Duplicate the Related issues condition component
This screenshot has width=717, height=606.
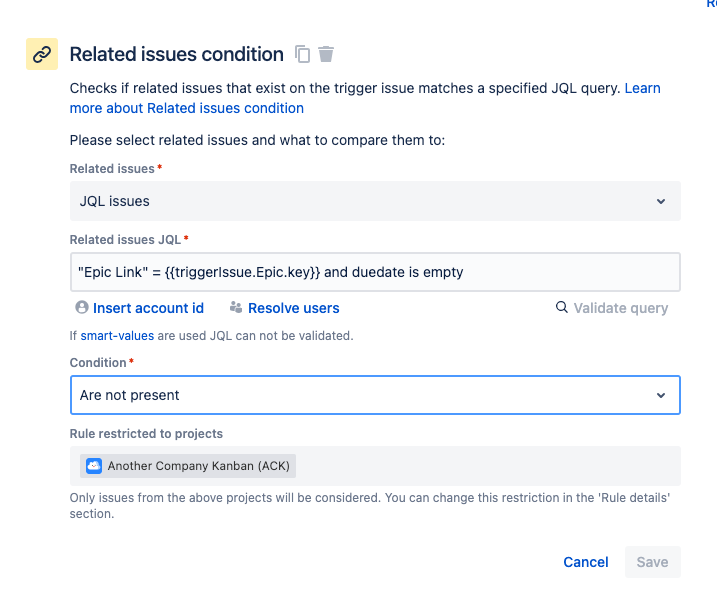point(302,54)
